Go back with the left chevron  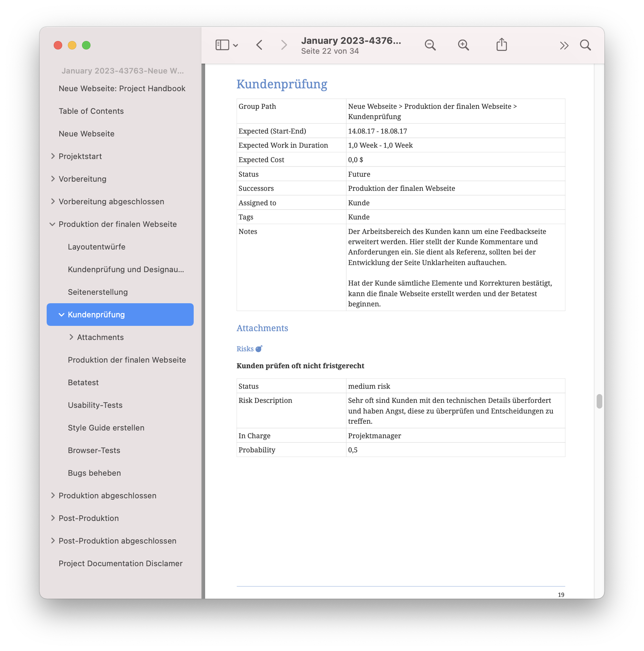click(259, 45)
